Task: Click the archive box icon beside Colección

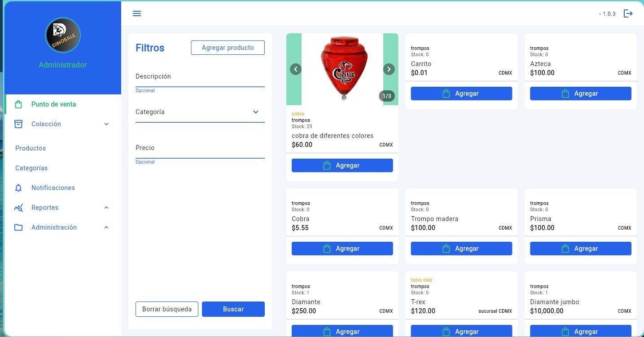Action: coord(18,124)
